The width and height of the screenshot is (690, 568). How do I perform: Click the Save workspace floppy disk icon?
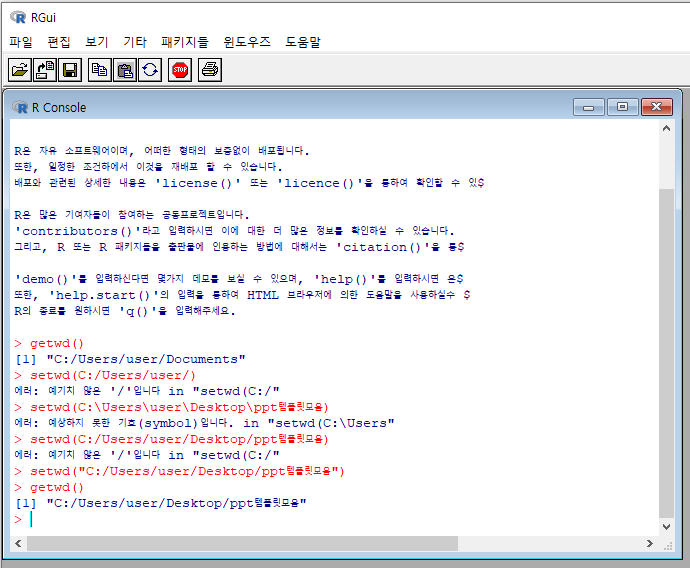(70, 70)
